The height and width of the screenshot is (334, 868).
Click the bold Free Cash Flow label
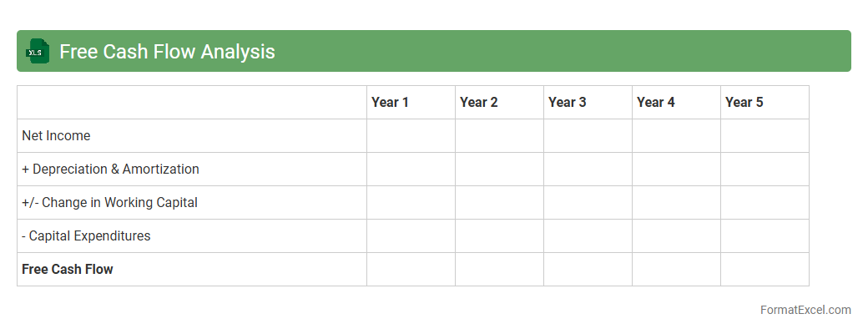click(x=67, y=269)
